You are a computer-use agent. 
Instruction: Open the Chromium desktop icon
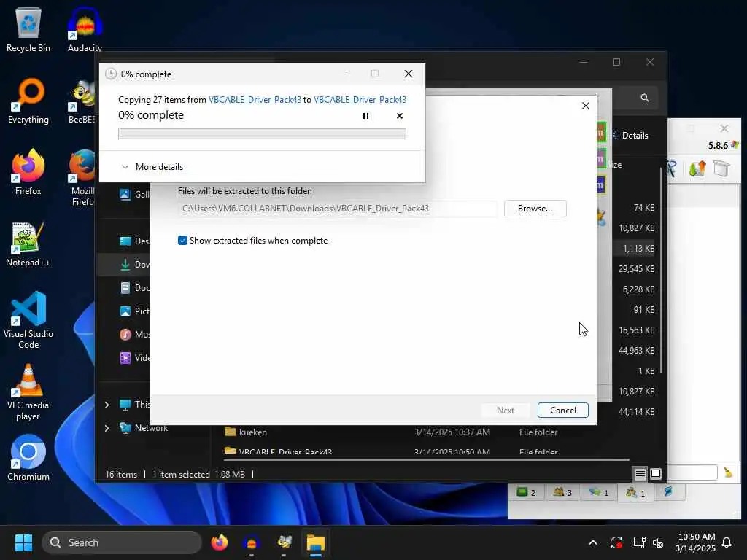(x=28, y=458)
